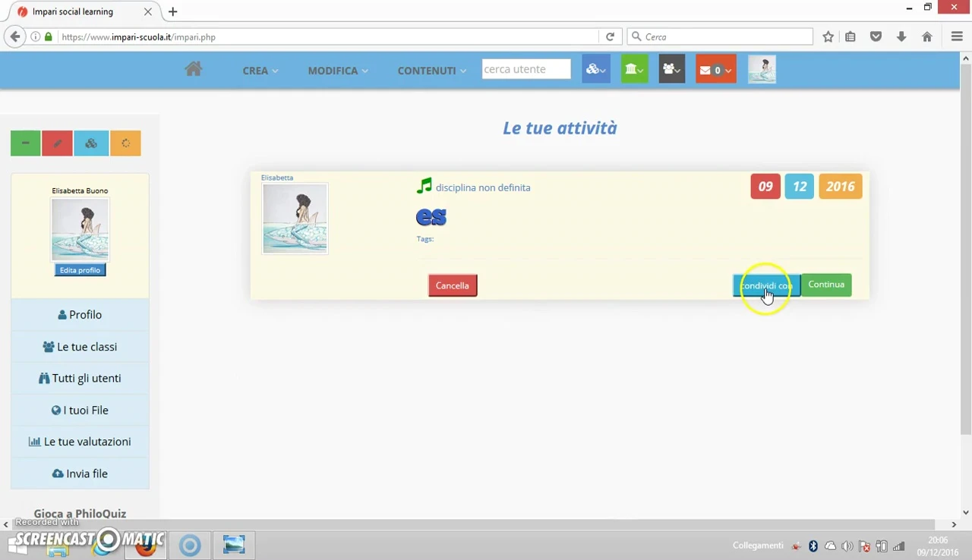Image resolution: width=972 pixels, height=560 pixels.
Task: Click the Edita profilo button
Action: pos(80,270)
